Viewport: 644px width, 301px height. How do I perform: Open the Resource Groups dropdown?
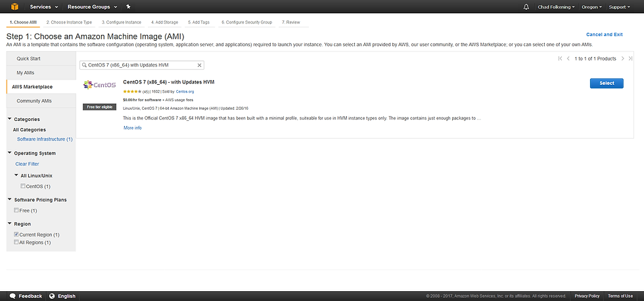pos(92,7)
